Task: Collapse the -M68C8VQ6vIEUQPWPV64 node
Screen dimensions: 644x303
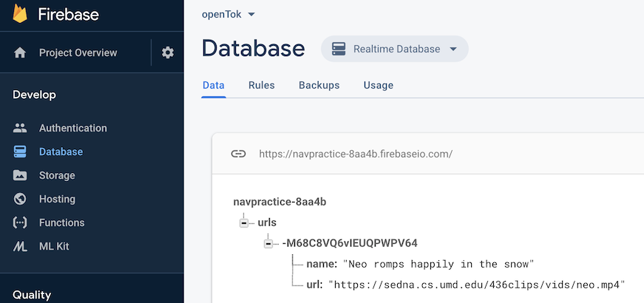Action: point(268,244)
